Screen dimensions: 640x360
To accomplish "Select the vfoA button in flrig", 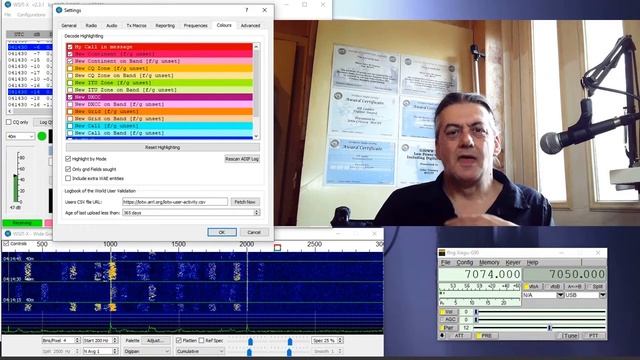I will [x=533, y=287].
